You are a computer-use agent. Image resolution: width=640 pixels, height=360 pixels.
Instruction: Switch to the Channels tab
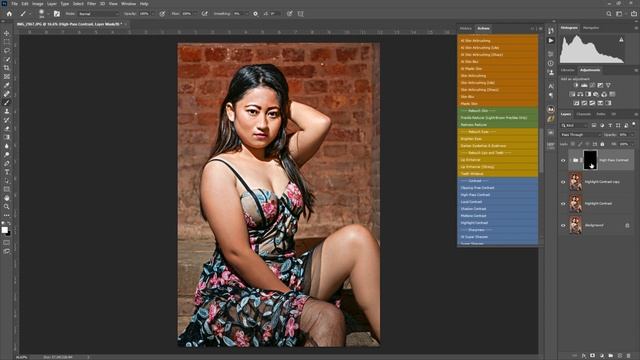[x=583, y=114]
